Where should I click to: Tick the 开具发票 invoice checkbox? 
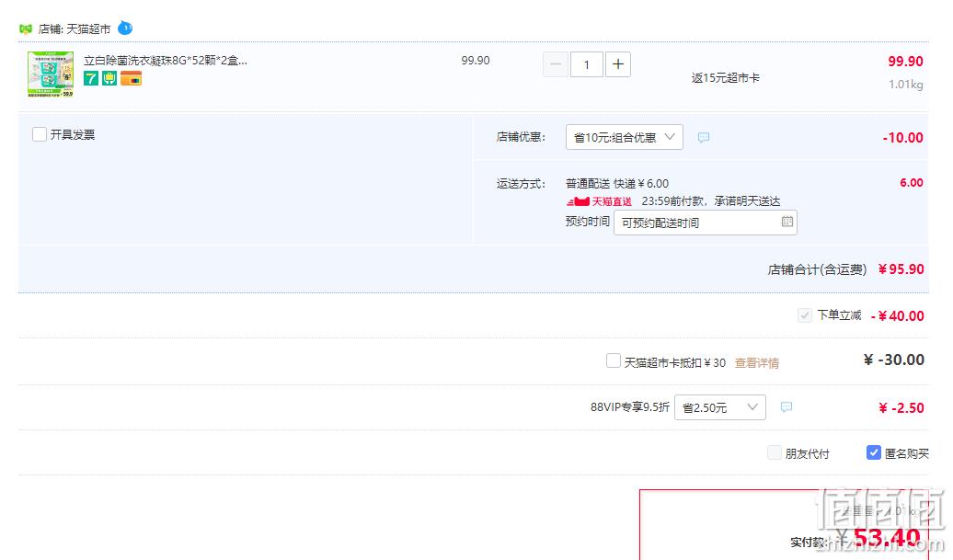(x=40, y=134)
